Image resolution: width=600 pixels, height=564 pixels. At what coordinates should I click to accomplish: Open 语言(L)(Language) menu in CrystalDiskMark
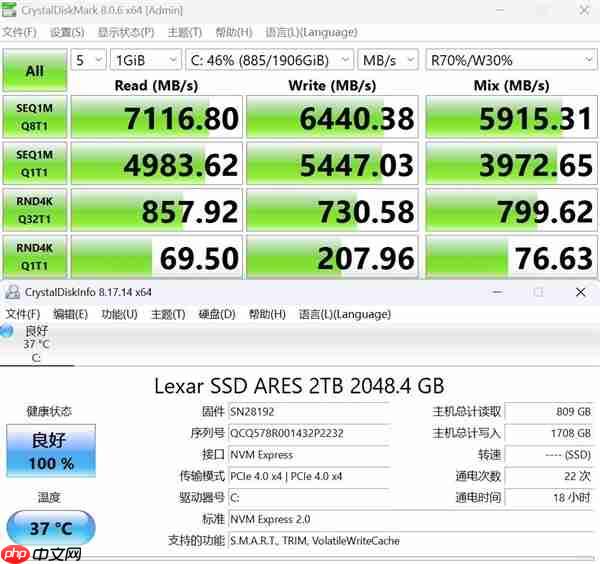[x=311, y=33]
